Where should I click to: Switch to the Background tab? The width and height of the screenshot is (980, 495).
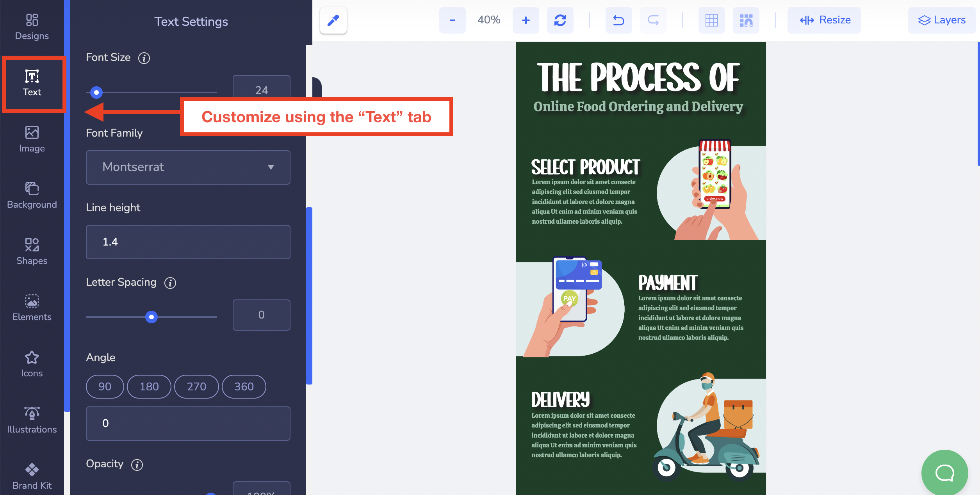click(x=32, y=195)
